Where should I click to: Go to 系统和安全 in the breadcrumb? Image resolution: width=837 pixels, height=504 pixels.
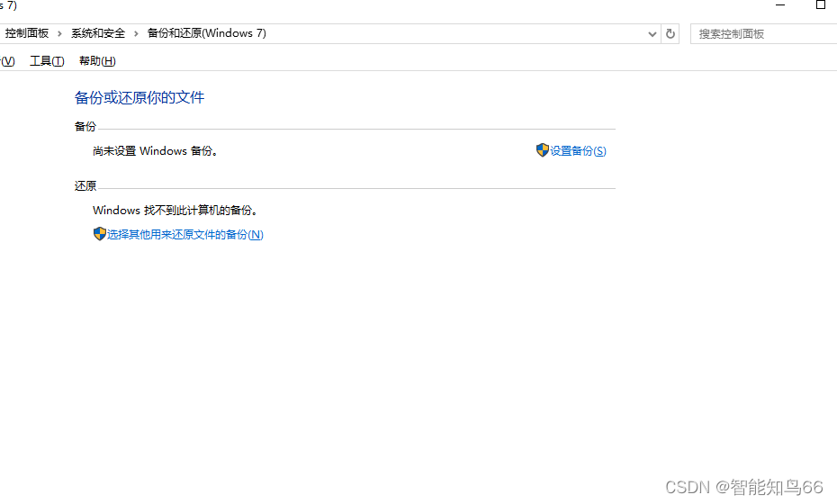[98, 33]
